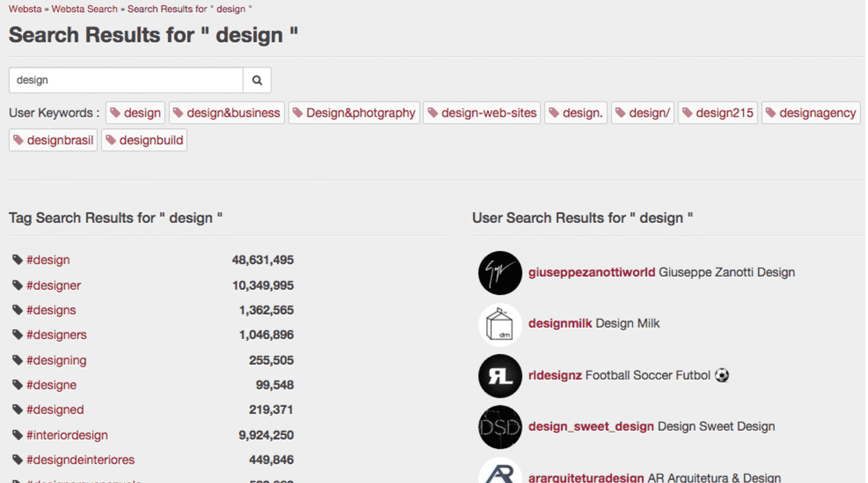Select the Design&photgraphy keyword tag
The height and width of the screenshot is (483, 868).
click(354, 113)
